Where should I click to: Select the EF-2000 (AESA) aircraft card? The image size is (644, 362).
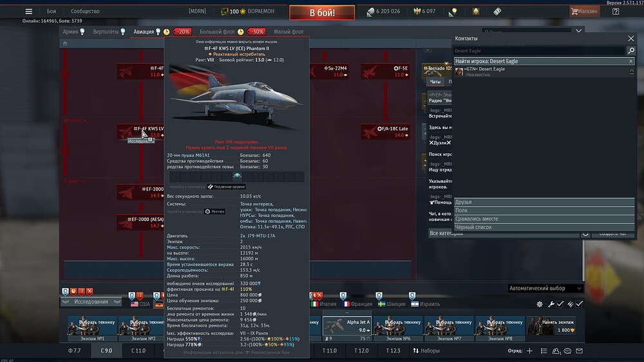(x=140, y=222)
